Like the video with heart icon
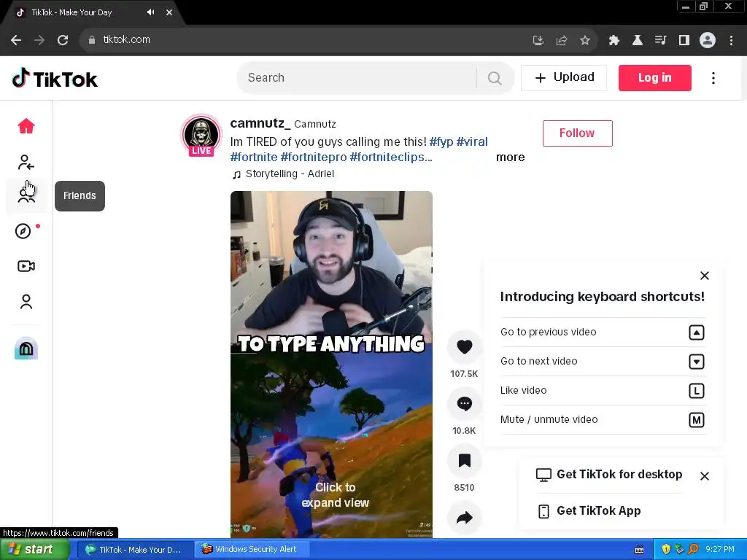 coord(465,346)
